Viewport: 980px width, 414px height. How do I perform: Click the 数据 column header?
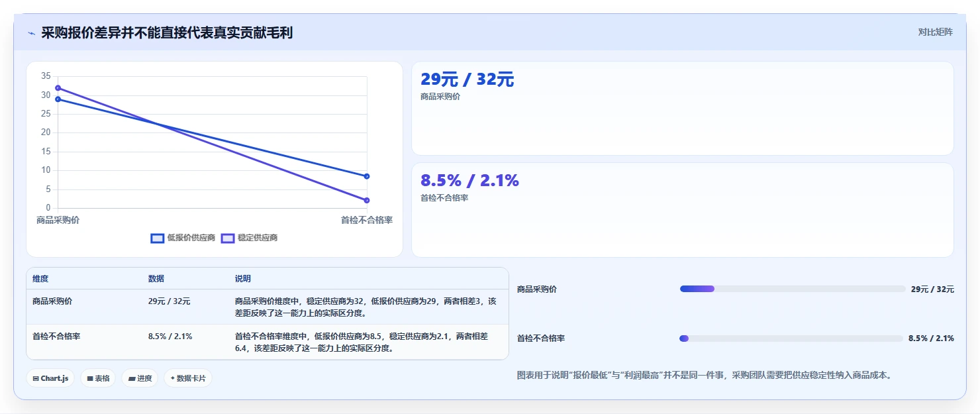(156, 279)
